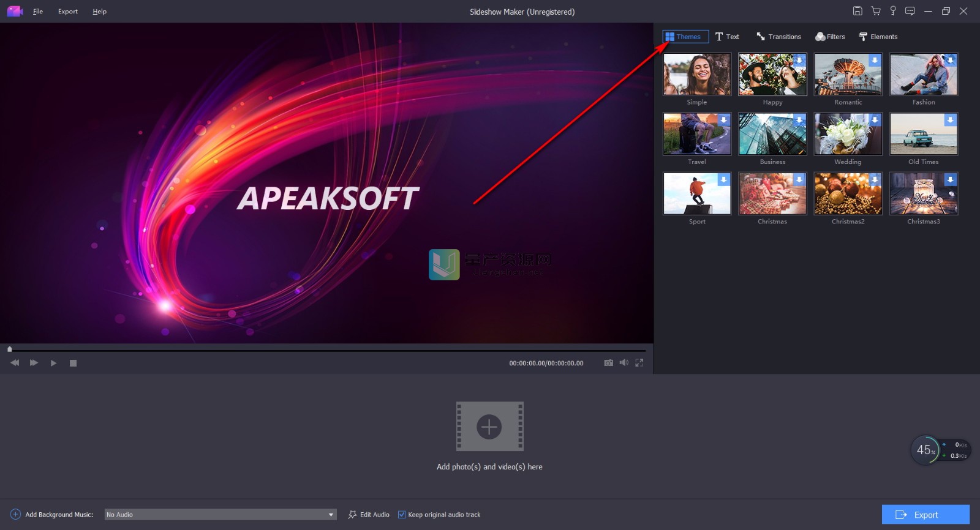Select the Christmas3 theme thumbnail
Image resolution: width=980 pixels, height=530 pixels.
924,193
